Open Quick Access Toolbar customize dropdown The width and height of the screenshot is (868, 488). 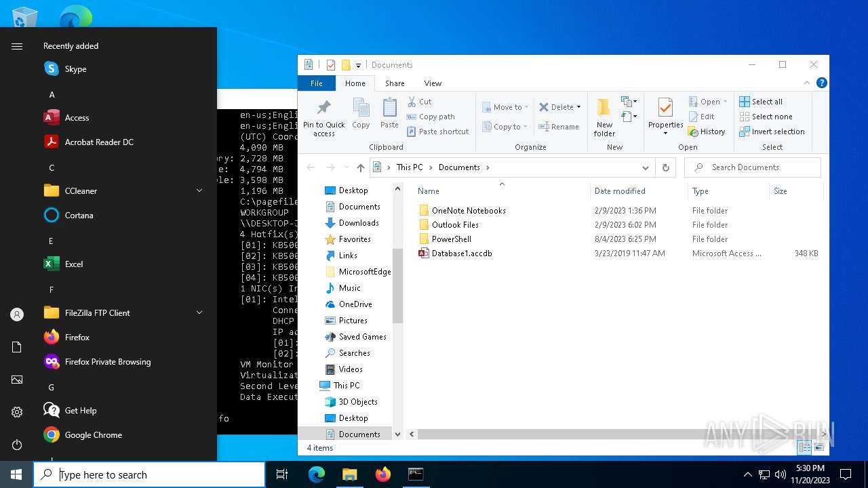click(x=358, y=66)
